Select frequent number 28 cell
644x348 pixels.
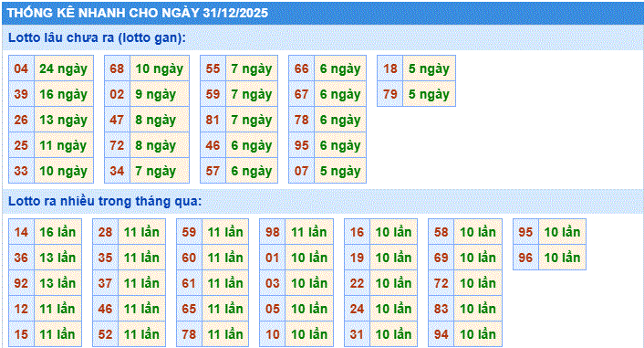coord(106,232)
